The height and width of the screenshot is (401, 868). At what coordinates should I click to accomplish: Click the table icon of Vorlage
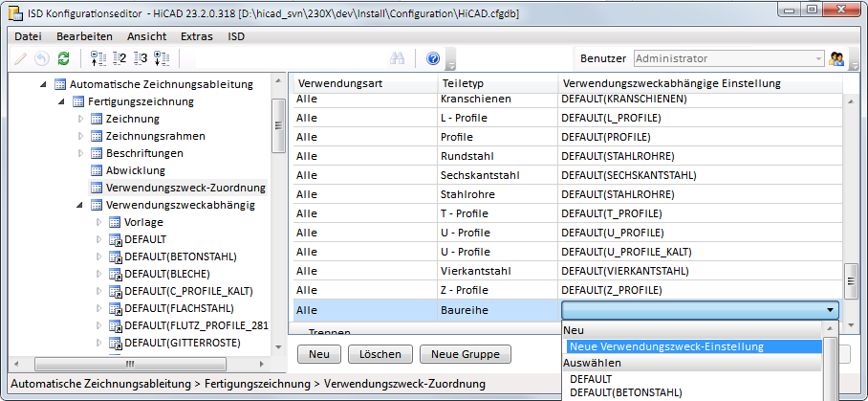pos(115,222)
